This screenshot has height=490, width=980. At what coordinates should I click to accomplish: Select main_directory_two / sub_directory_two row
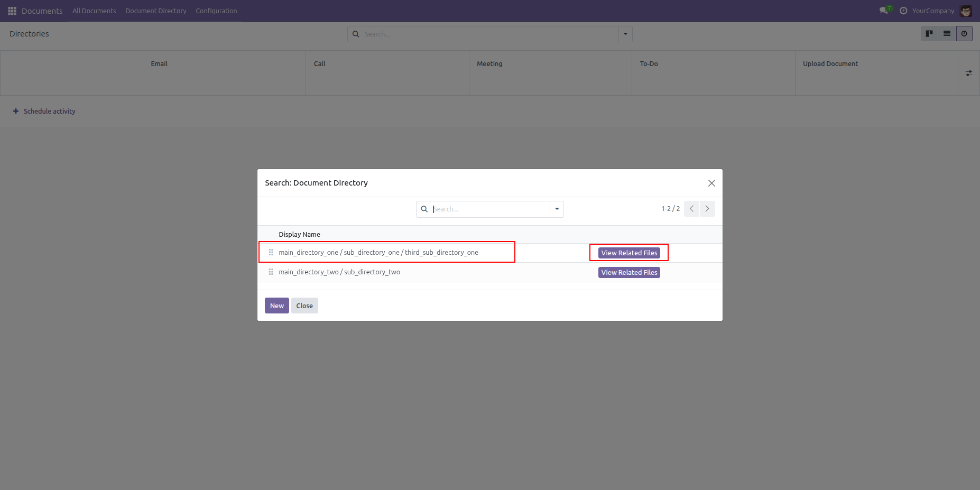tap(339, 272)
